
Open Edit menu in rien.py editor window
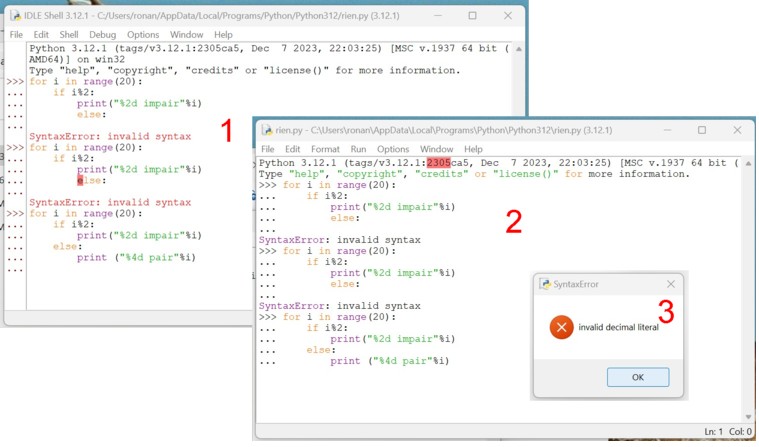coord(292,149)
